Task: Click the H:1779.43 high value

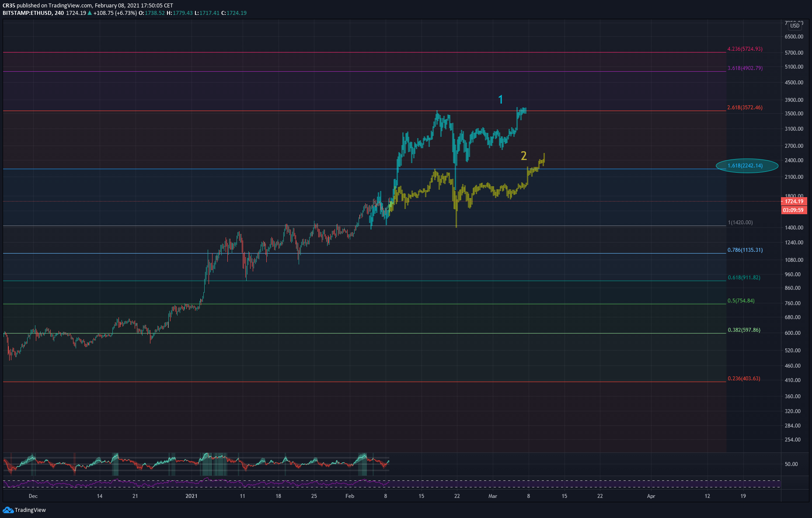Action: click(x=180, y=13)
